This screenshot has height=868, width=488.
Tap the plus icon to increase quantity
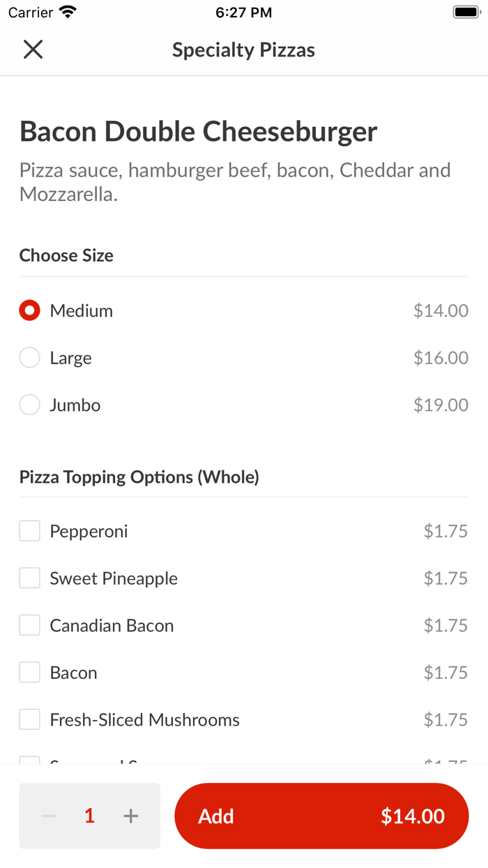130,815
